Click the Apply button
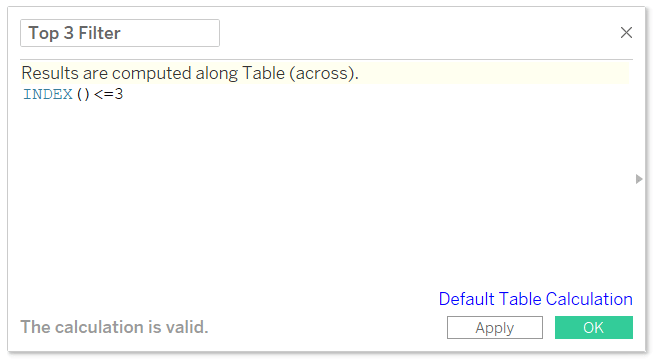The width and height of the screenshot is (655, 360). coord(495,327)
